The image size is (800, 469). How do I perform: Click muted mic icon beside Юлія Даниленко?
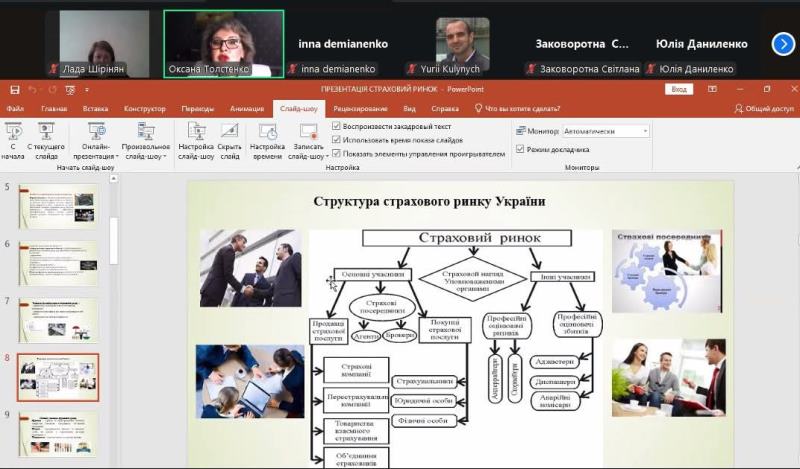pos(651,69)
